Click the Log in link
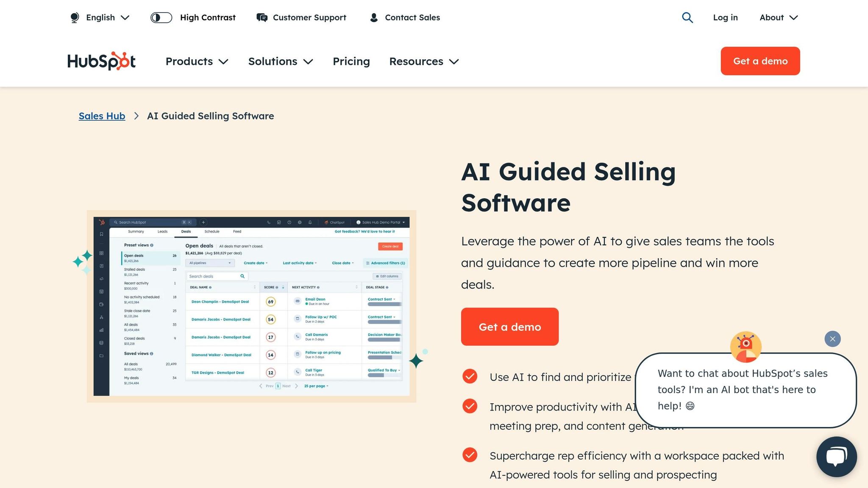868x488 pixels. [725, 17]
